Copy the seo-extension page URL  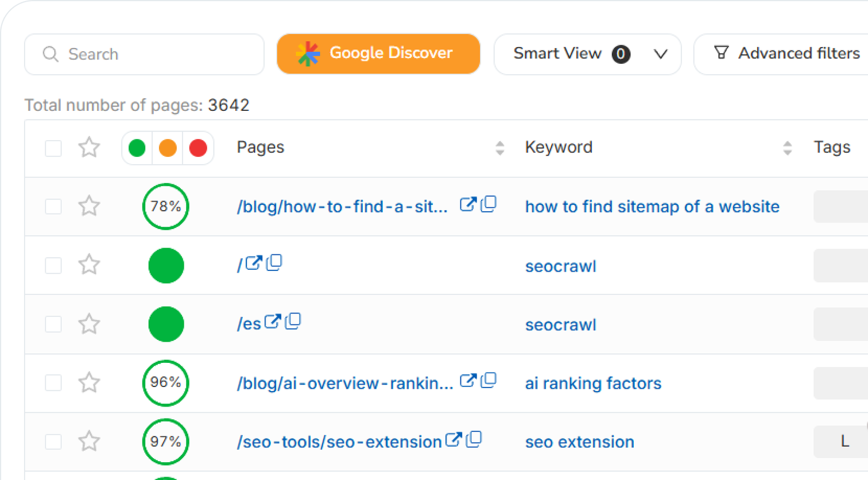474,439
